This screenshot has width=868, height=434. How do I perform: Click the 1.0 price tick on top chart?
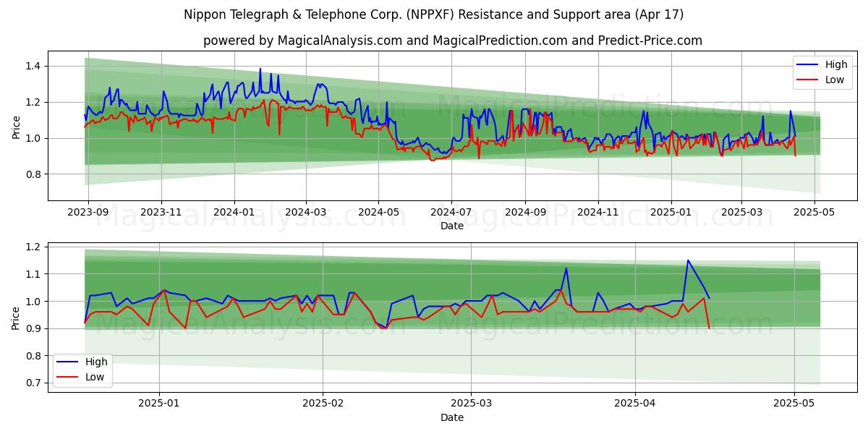34,138
